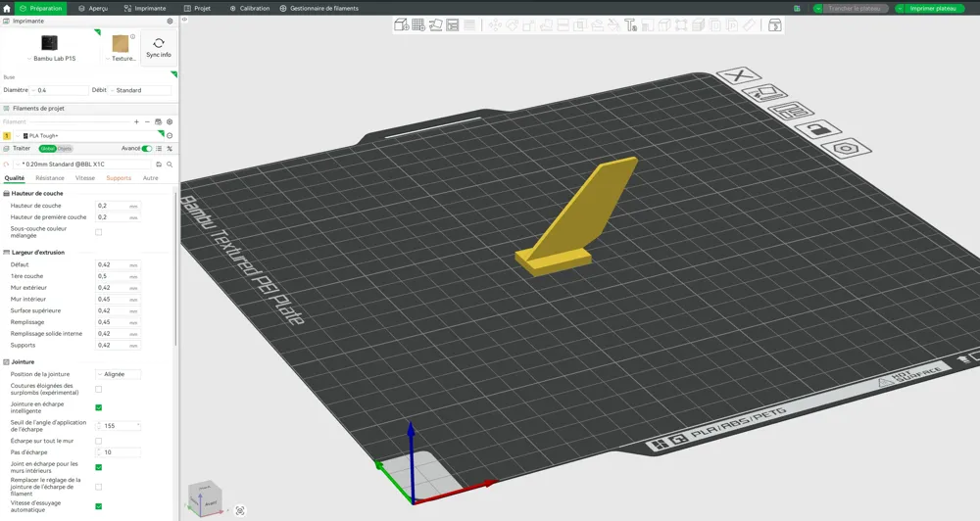Open the Gestionnaire de filaments tab
The image size is (980, 521).
[318, 8]
